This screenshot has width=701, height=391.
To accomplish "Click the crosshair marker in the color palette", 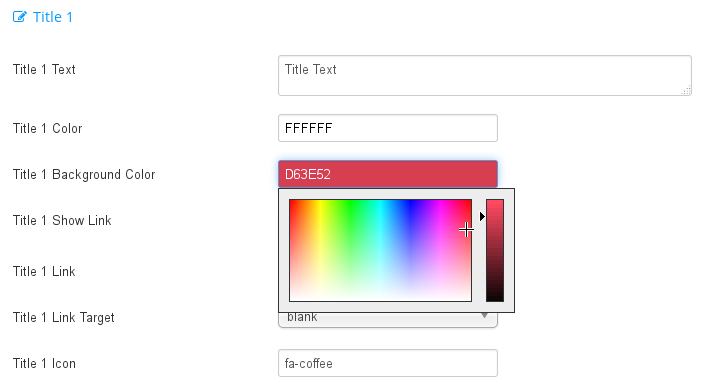I will [466, 230].
